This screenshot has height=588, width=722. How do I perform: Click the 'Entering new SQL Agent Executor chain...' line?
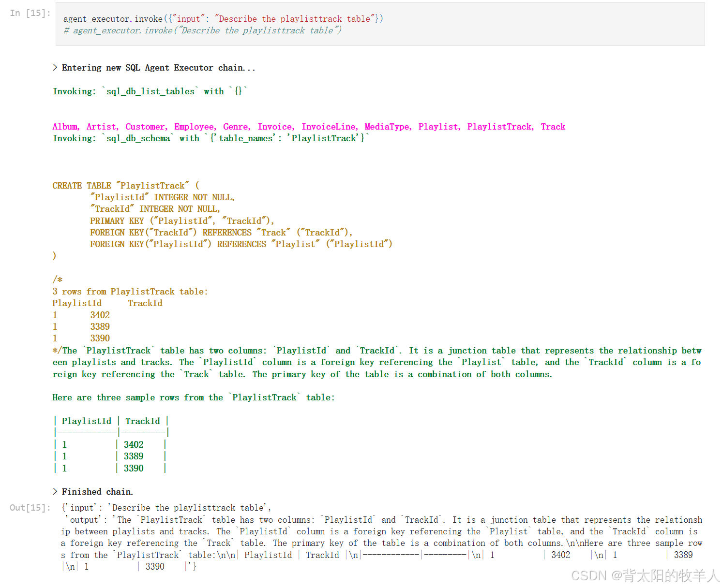(154, 68)
